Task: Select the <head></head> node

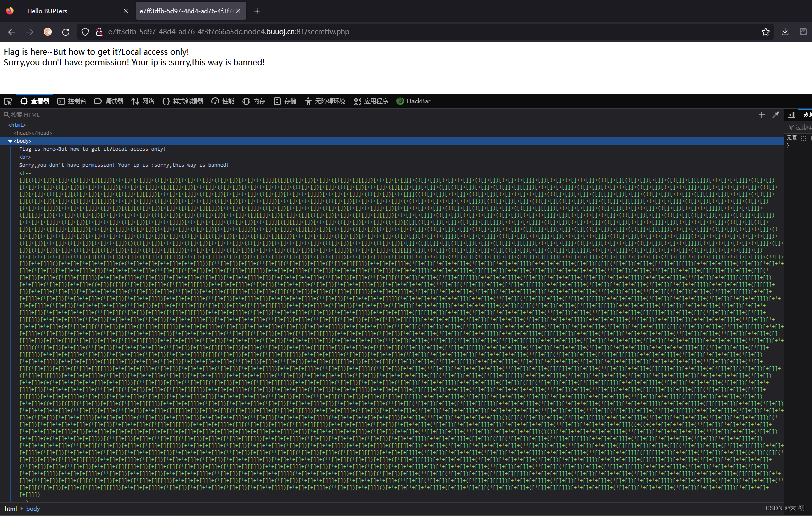Action: [x=33, y=133]
